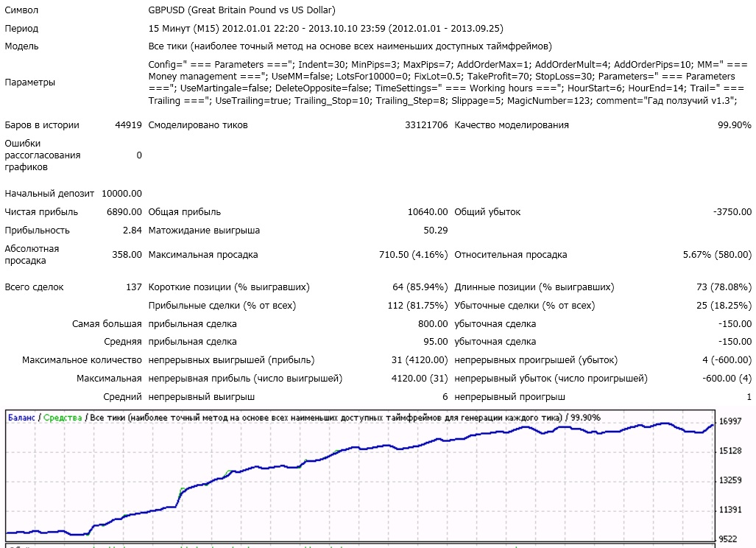This screenshot has height=548, width=756.
Task: Click the consecutive wins value 31 (4120.00)
Action: click(x=420, y=360)
